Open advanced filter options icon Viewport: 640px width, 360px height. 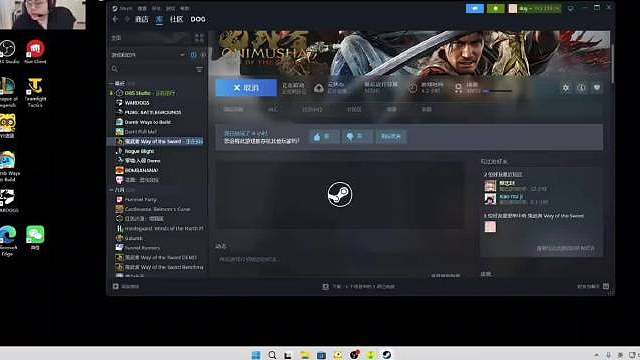click(x=200, y=69)
